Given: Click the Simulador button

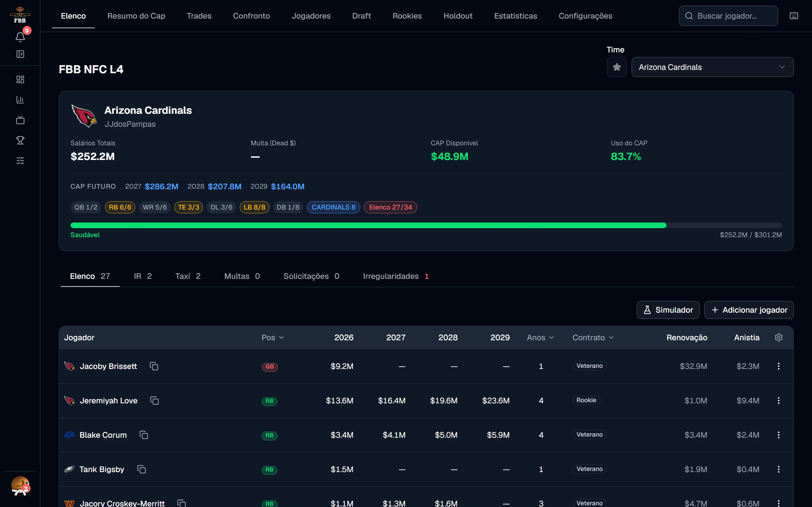Looking at the screenshot, I should [x=668, y=310].
